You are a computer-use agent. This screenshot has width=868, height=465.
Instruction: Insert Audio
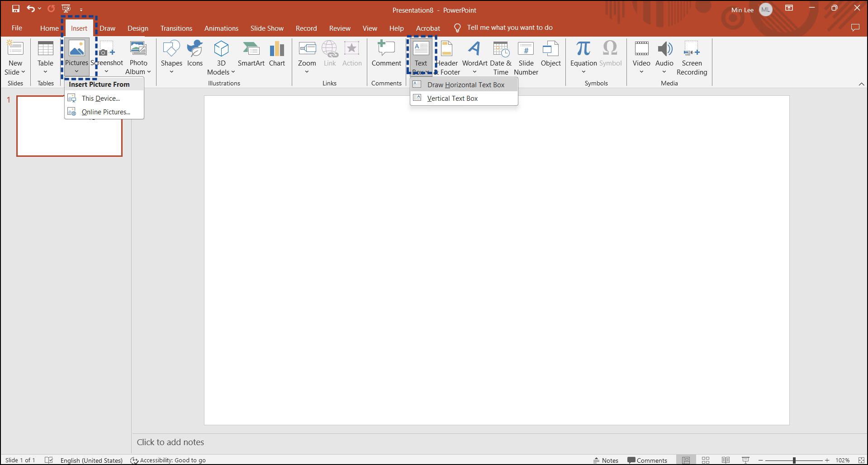click(x=664, y=58)
